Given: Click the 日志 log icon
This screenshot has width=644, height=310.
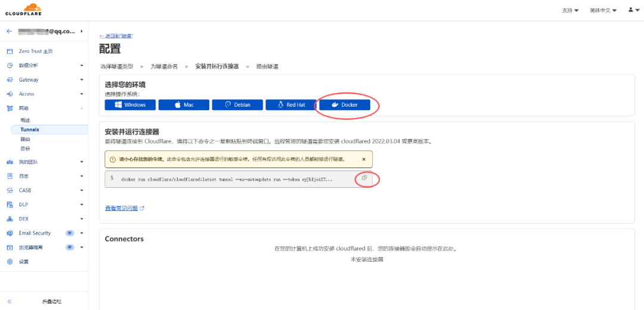Looking at the screenshot, I should pyautogui.click(x=10, y=176).
